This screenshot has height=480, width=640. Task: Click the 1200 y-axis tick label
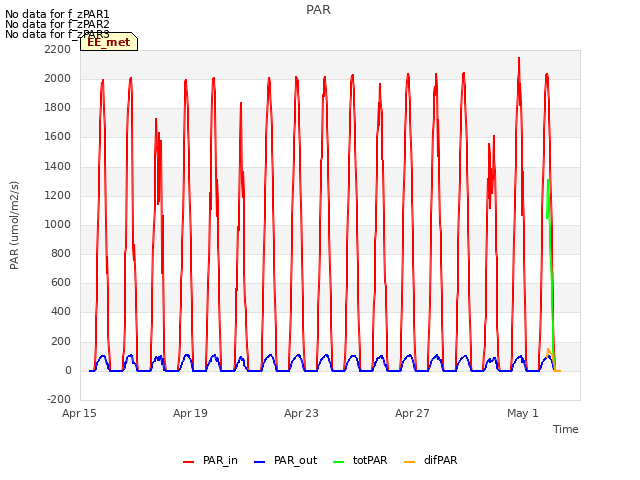pos(58,196)
